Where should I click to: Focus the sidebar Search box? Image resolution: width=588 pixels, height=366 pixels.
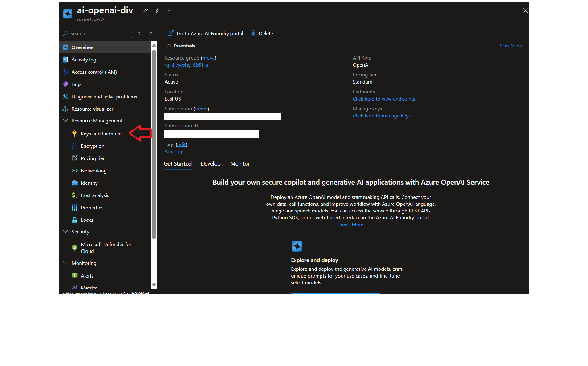[97, 33]
